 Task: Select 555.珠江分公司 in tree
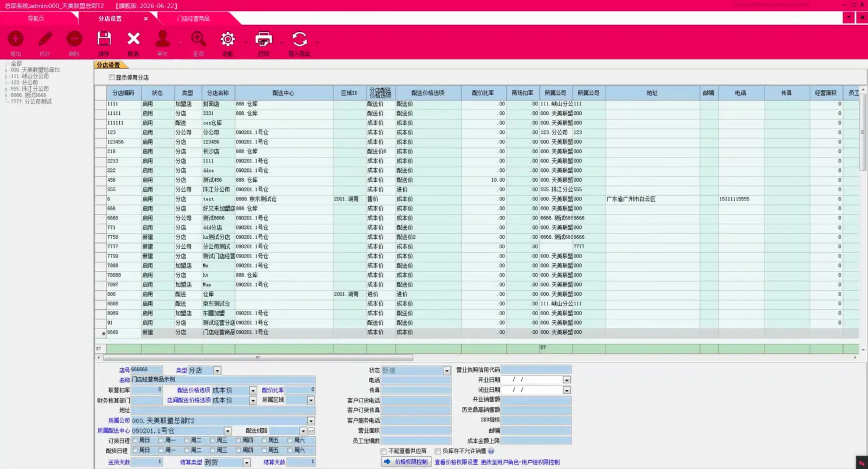[30, 89]
